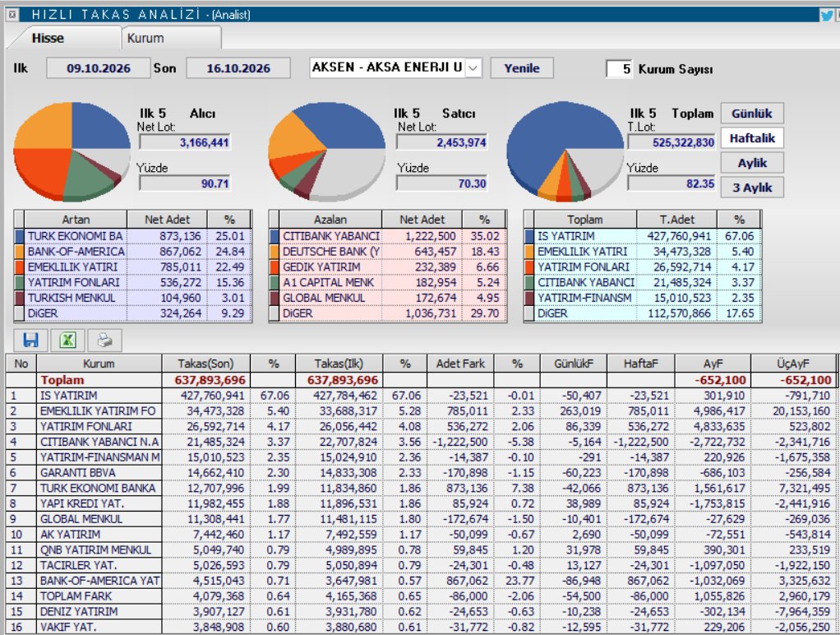Image resolution: width=840 pixels, height=635 pixels.
Task: Select the Günlük period button
Action: [x=751, y=114]
